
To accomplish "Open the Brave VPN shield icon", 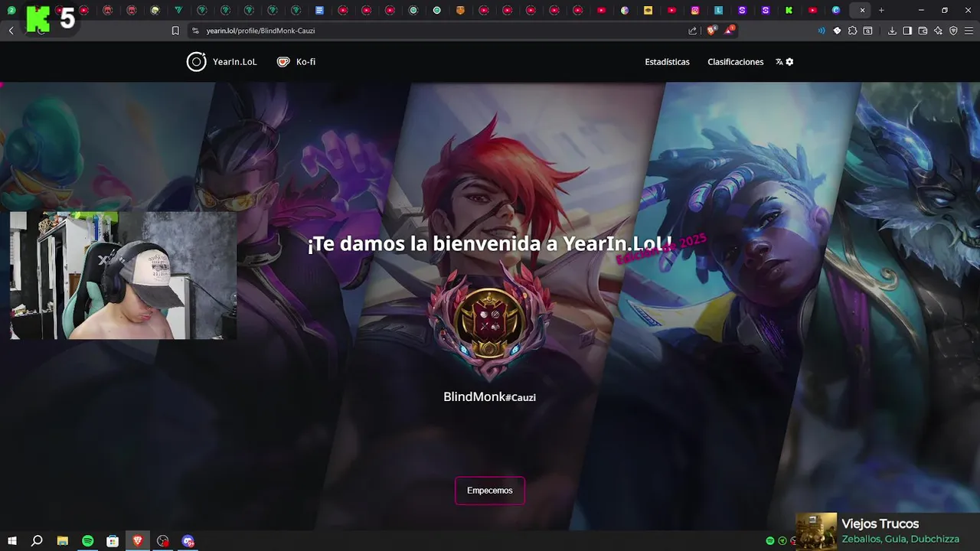I will point(953,31).
